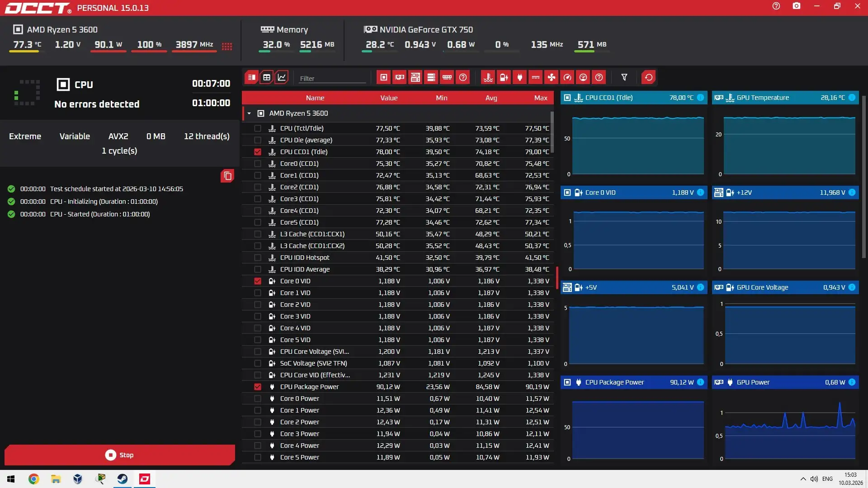This screenshot has width=868, height=488.
Task: Click the fan sensor filter icon
Action: coord(552,77)
